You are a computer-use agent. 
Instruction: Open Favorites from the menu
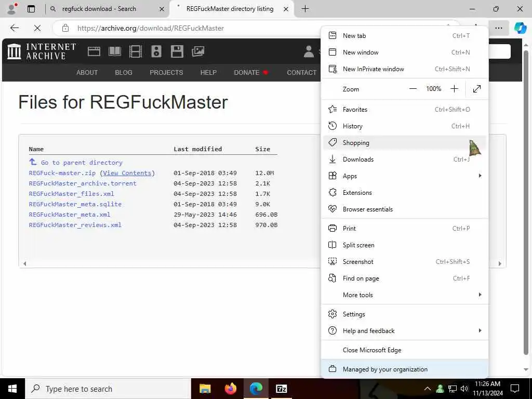[x=404, y=109]
